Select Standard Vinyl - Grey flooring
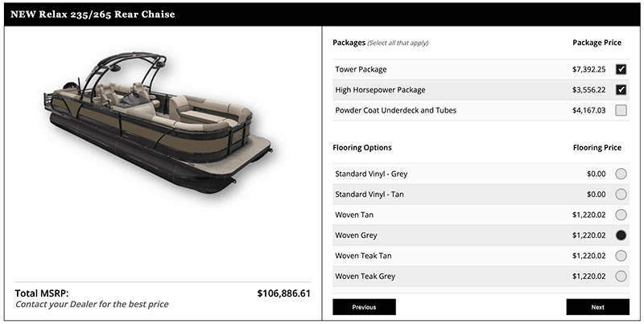Viewport: 644px width, 324px height. (x=621, y=174)
